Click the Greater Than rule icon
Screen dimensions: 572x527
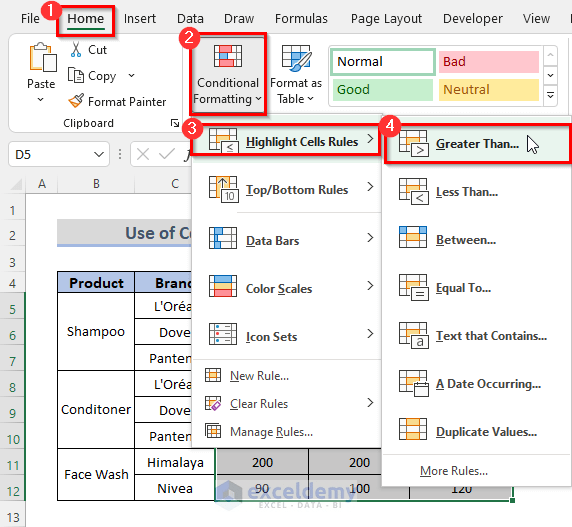coord(414,143)
